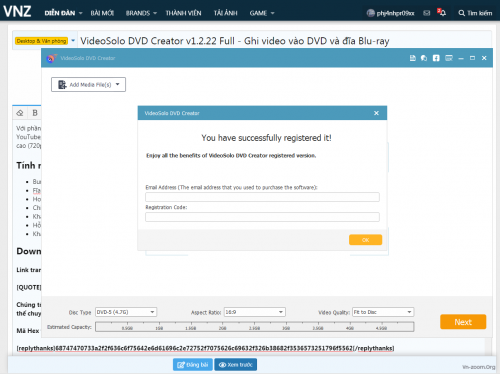The height and width of the screenshot is (374, 500).
Task: Open TẢI ẢNH page
Action: pyautogui.click(x=225, y=13)
